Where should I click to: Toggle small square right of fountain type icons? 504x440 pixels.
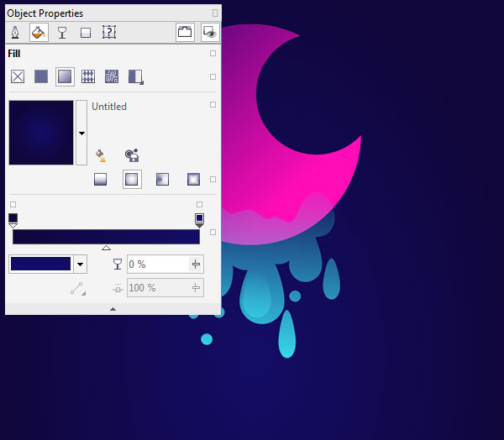[x=213, y=180]
